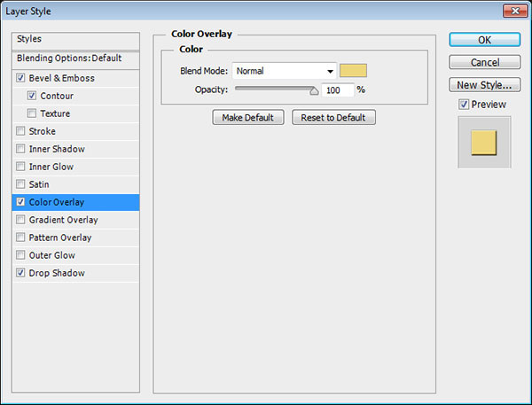Click the Opacity slider handle
This screenshot has width=532, height=405.
pos(314,91)
